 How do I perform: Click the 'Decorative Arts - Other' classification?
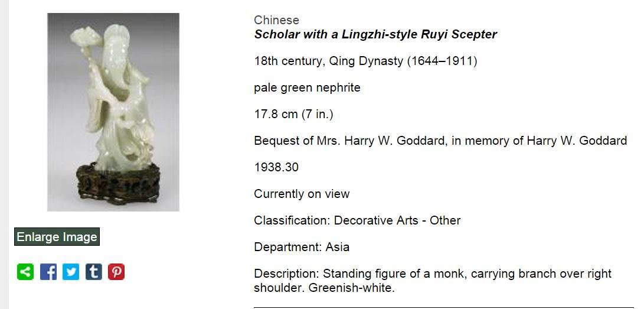(397, 220)
